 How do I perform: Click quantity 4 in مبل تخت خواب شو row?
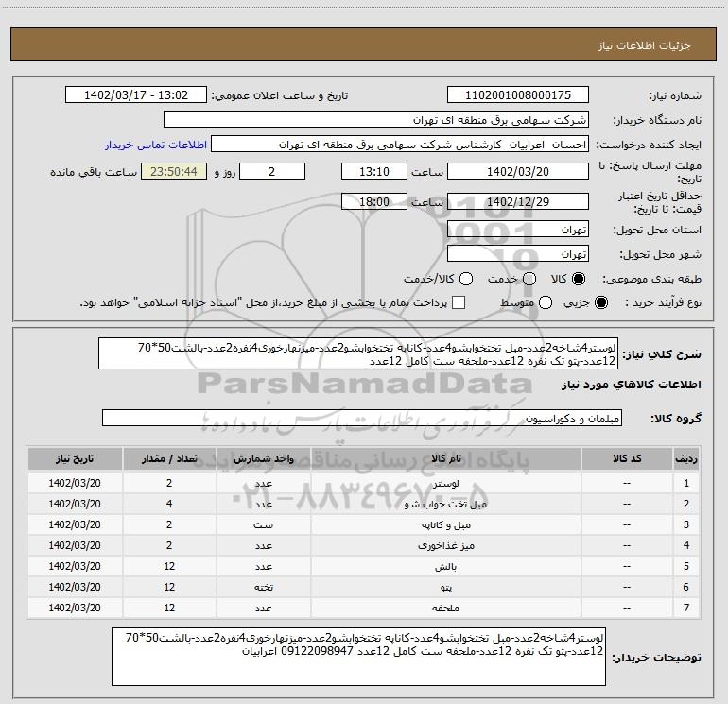click(x=169, y=504)
